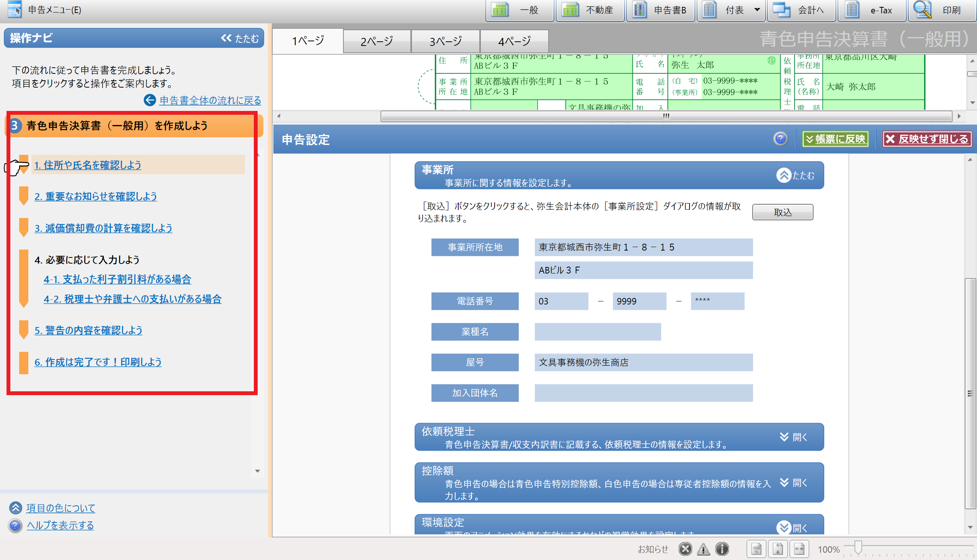The width and height of the screenshot is (977, 560).
Task: Click the error (X) notification icon
Action: point(685,549)
